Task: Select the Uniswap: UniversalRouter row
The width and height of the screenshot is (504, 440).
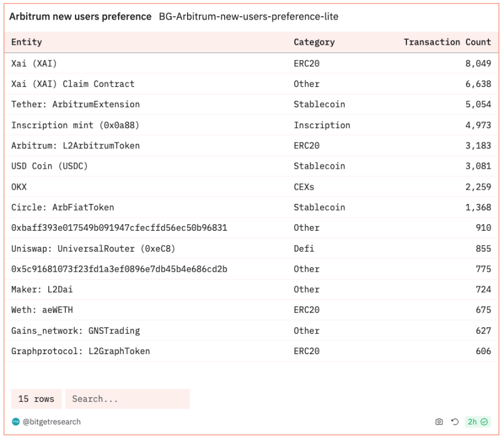Action: pos(93,249)
